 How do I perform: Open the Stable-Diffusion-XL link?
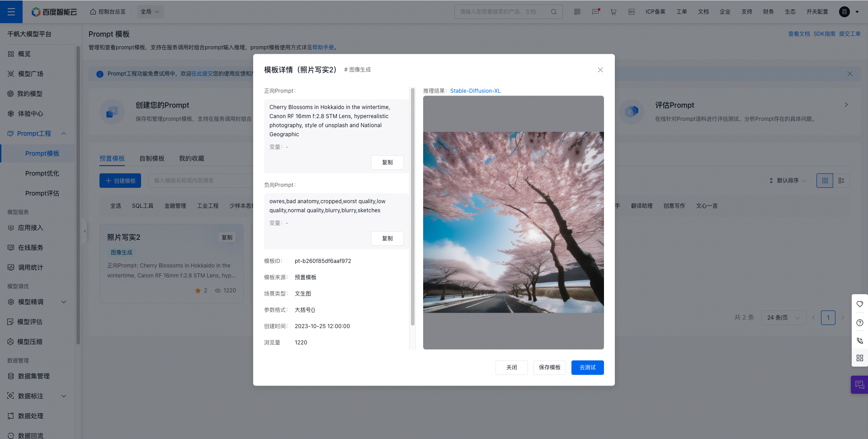click(x=476, y=91)
